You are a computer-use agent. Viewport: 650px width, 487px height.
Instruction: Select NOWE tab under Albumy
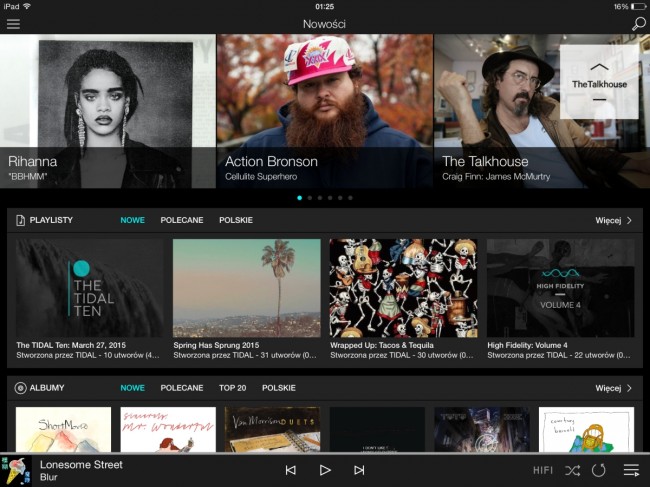point(132,388)
